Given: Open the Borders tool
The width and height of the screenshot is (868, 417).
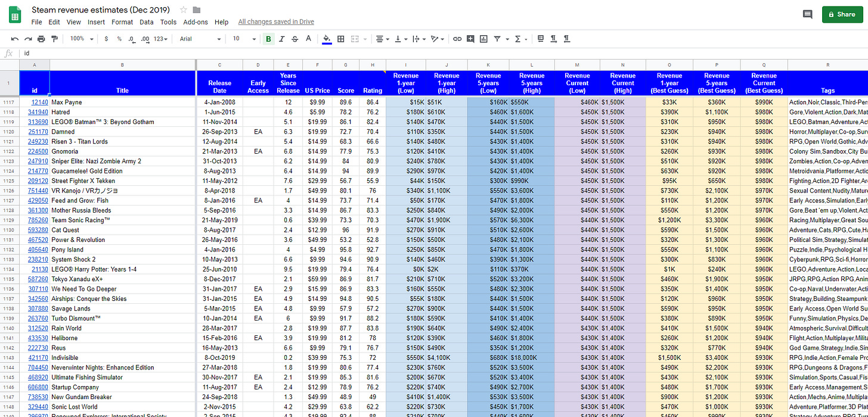Looking at the screenshot, I should pos(341,39).
